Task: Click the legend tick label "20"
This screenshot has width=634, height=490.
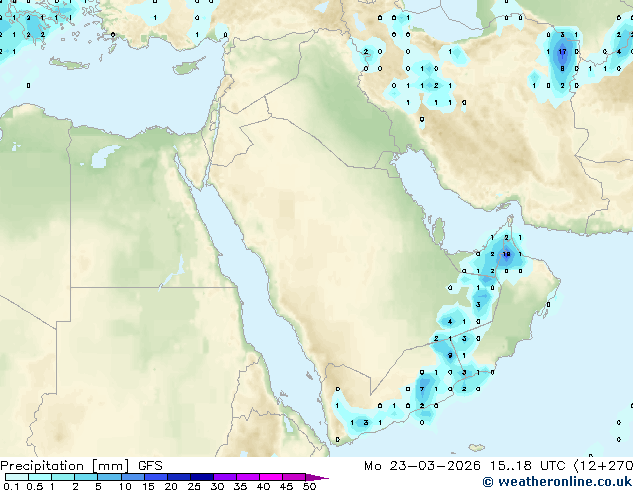Action: pyautogui.click(x=171, y=486)
